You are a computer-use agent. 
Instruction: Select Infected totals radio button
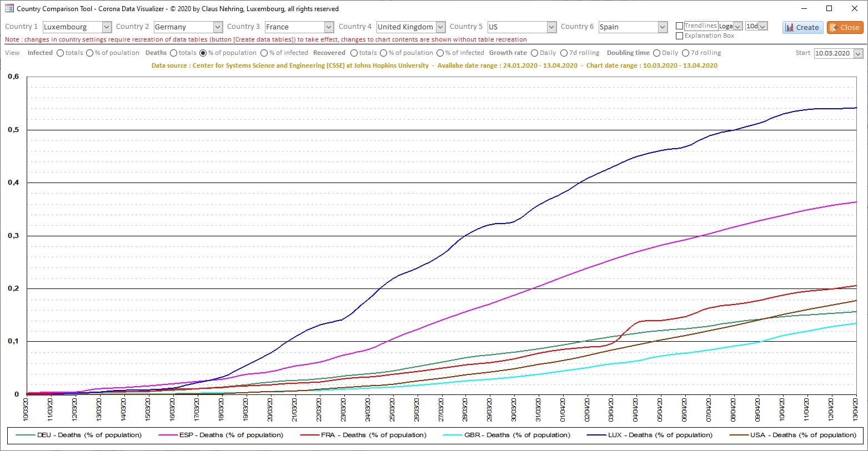click(x=61, y=53)
